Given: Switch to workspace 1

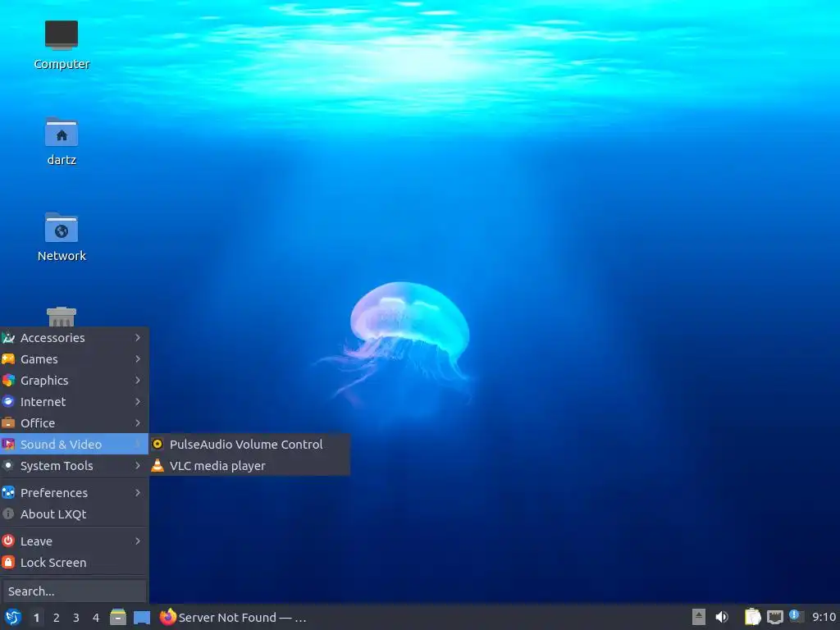Looking at the screenshot, I should coord(36,618).
